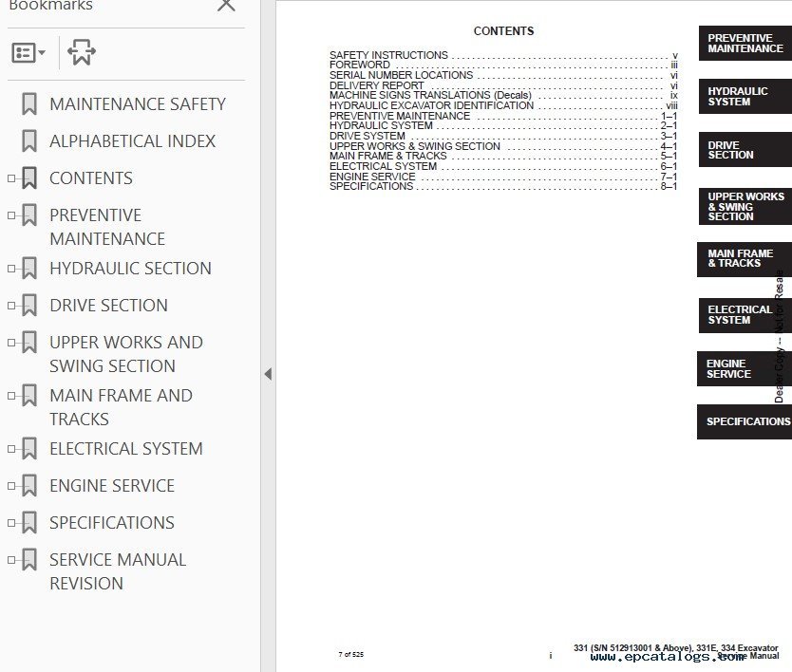This screenshot has width=792, height=672.
Task: Close the Bookmarks panel with the X
Action: [226, 6]
